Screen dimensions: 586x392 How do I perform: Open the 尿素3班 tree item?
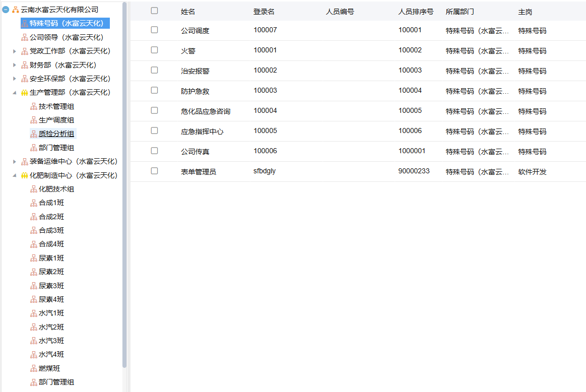coord(51,286)
